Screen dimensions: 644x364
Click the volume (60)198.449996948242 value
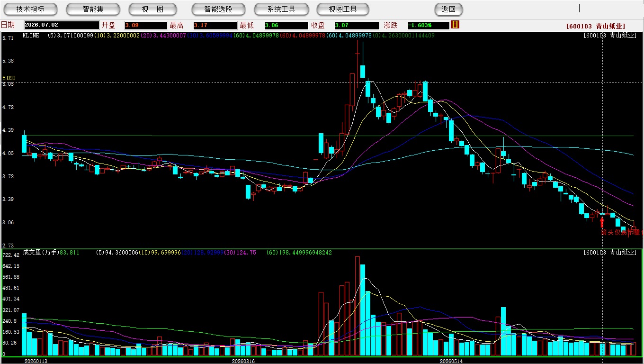(x=299, y=253)
